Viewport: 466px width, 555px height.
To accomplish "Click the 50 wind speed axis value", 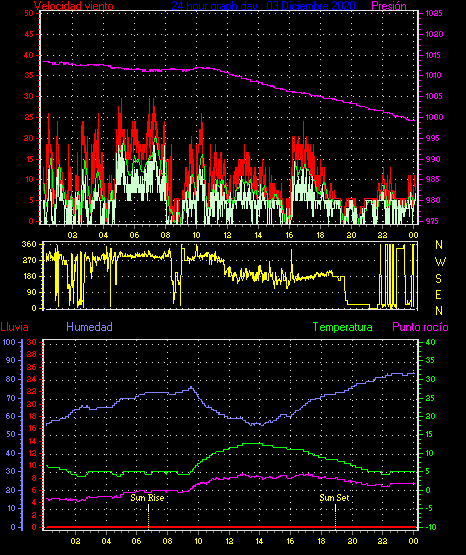I will (29, 13).
